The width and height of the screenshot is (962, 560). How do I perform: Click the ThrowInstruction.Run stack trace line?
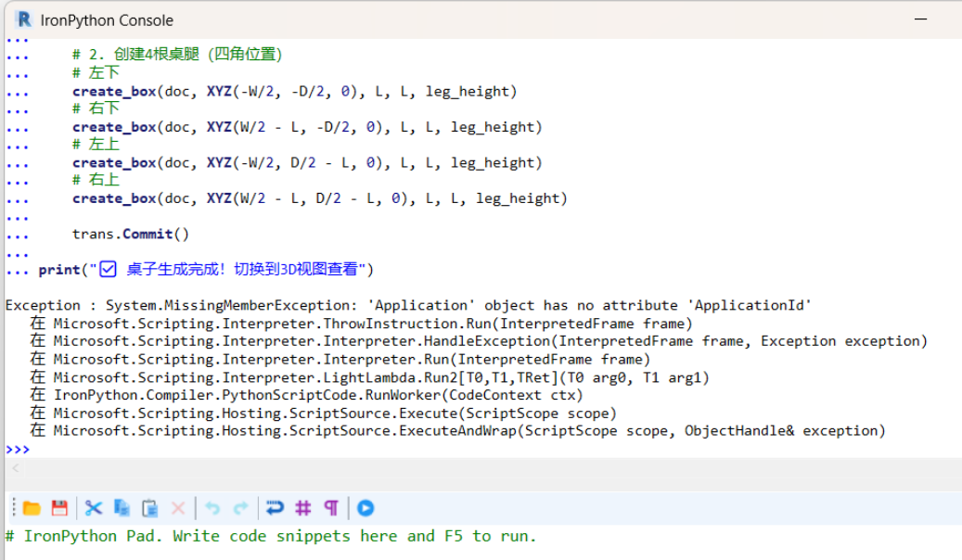click(x=362, y=324)
